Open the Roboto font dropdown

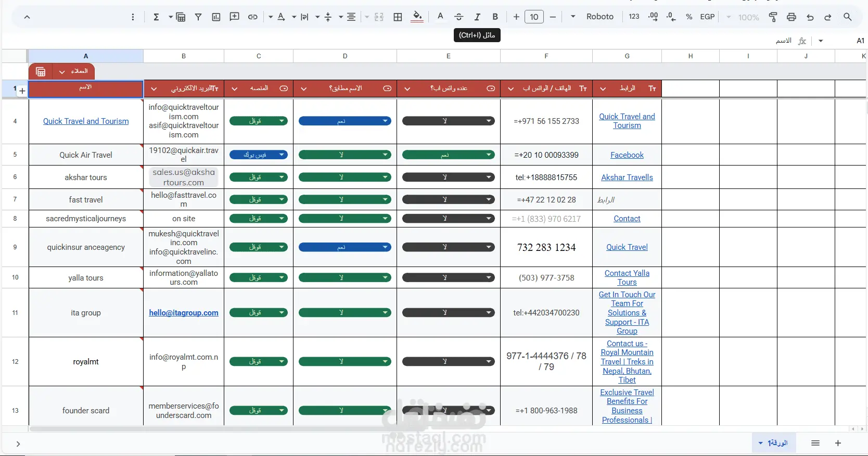click(x=599, y=17)
